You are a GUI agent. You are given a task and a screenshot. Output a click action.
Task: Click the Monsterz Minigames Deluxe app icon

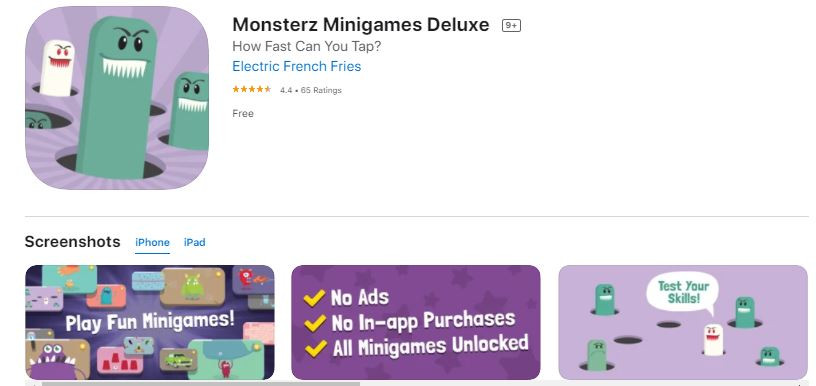tap(117, 98)
